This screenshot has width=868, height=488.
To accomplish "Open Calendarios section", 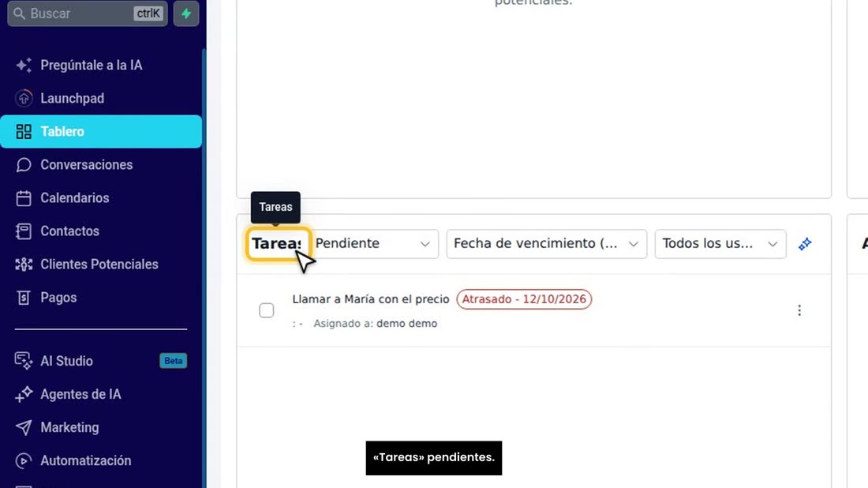I will [x=101, y=198].
